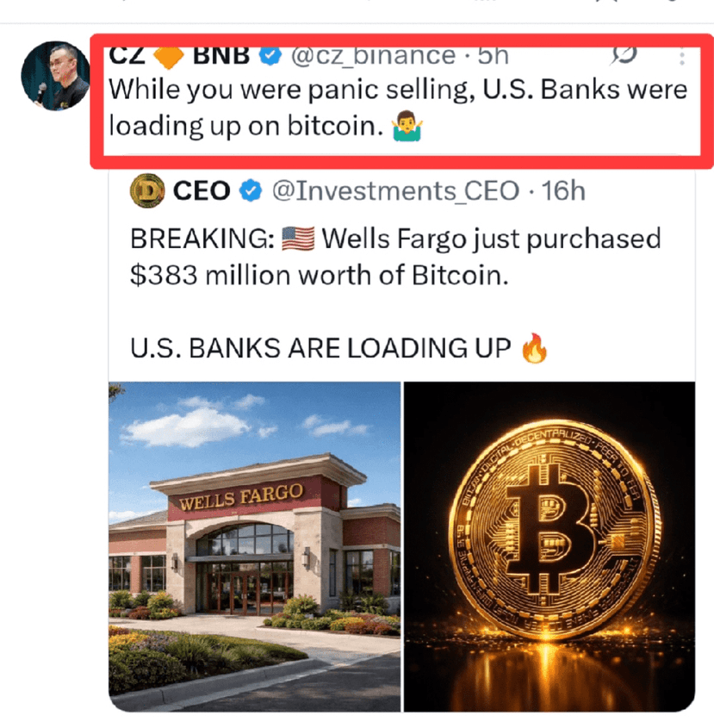Image resolution: width=714 pixels, height=728 pixels.
Task: Click the orange BNB diamond emoji
Action: (169, 57)
